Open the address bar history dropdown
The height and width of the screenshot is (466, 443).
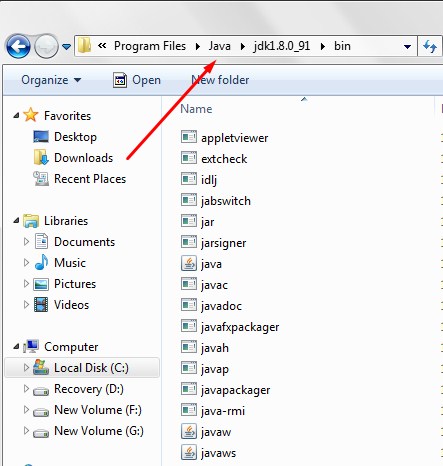[407, 47]
